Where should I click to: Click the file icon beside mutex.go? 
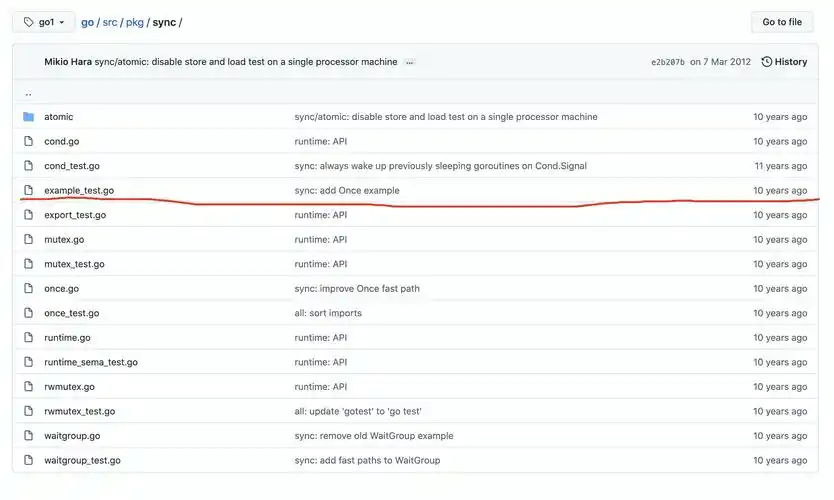click(x=28, y=240)
